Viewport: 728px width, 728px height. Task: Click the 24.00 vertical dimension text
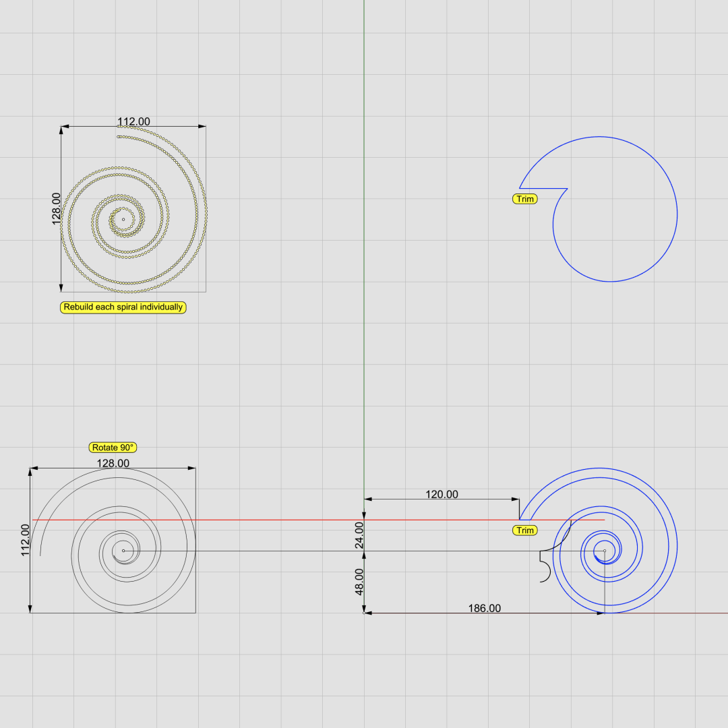pyautogui.click(x=359, y=535)
